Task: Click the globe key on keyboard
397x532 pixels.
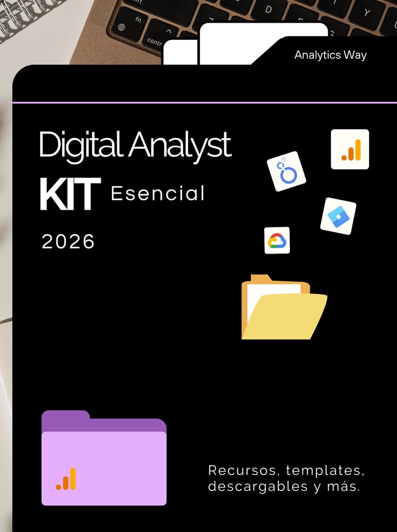Action: pyautogui.click(x=129, y=25)
